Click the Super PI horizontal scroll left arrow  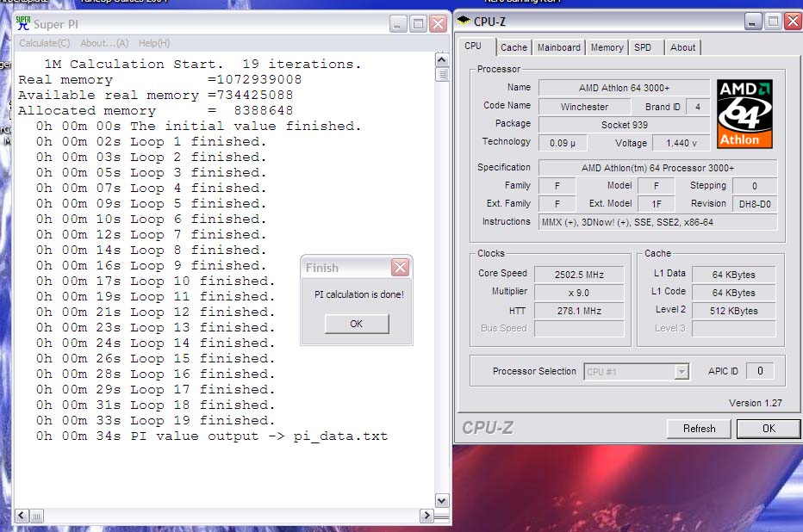click(x=22, y=515)
